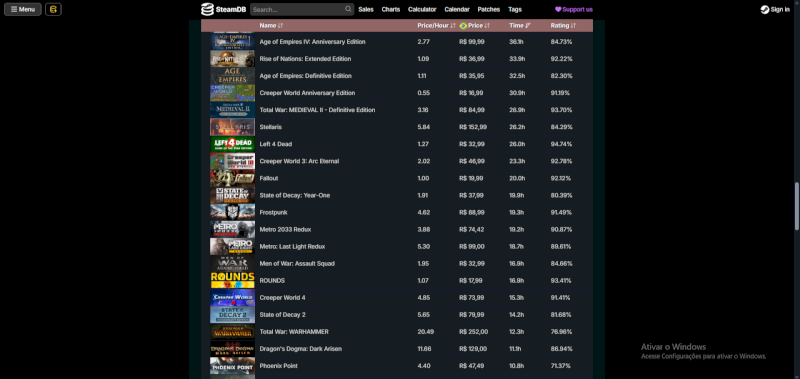Select Age of Empires IV time 36.1h
The height and width of the screenshot is (379, 800).
[x=517, y=42]
